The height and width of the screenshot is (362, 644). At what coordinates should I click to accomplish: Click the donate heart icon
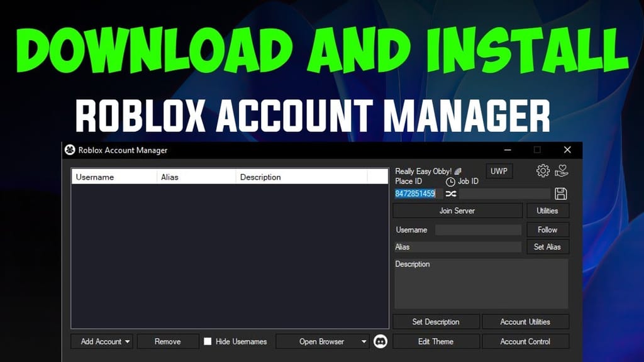(561, 170)
